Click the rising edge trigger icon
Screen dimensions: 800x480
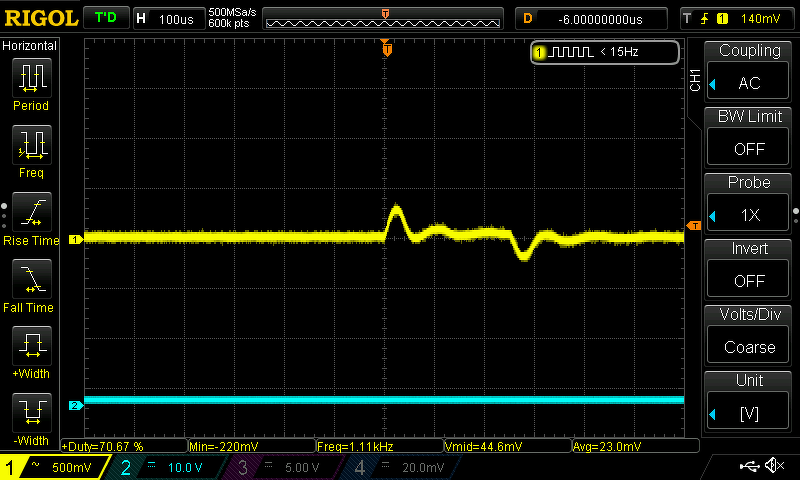pos(704,19)
